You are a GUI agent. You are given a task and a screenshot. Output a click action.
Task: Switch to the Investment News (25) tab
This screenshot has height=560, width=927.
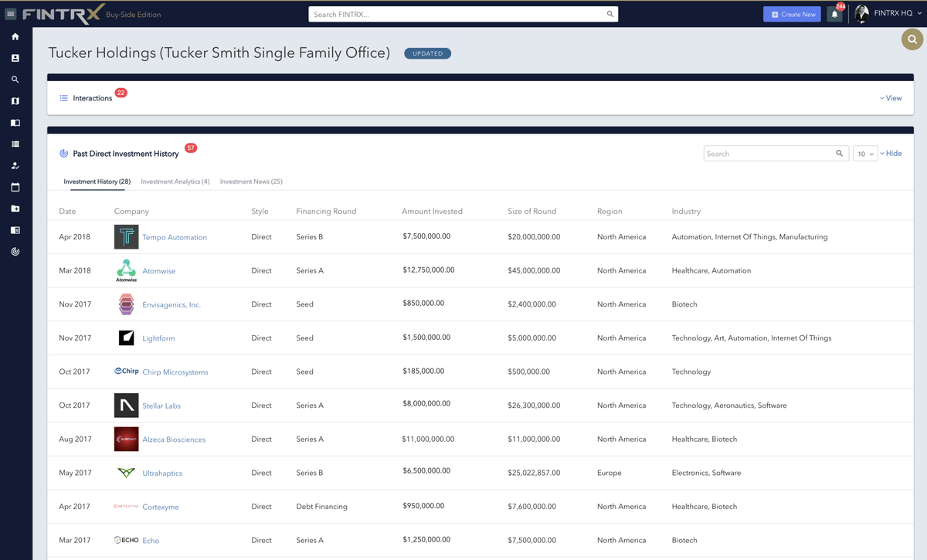pyautogui.click(x=251, y=182)
